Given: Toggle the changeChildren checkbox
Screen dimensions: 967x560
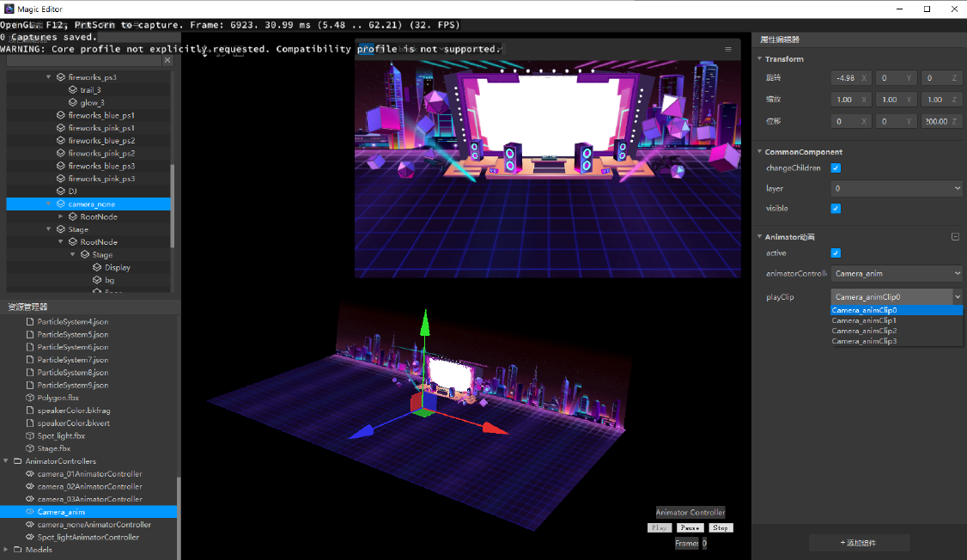Looking at the screenshot, I should [x=836, y=168].
